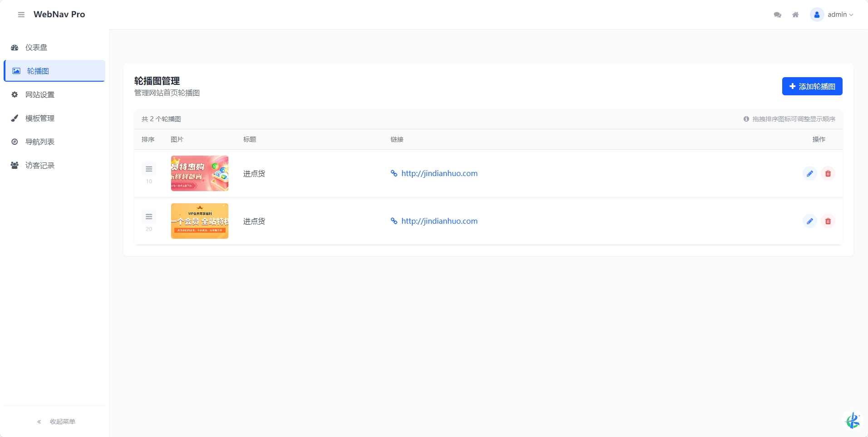Collapse the menu using 收起菜单

[62, 421]
